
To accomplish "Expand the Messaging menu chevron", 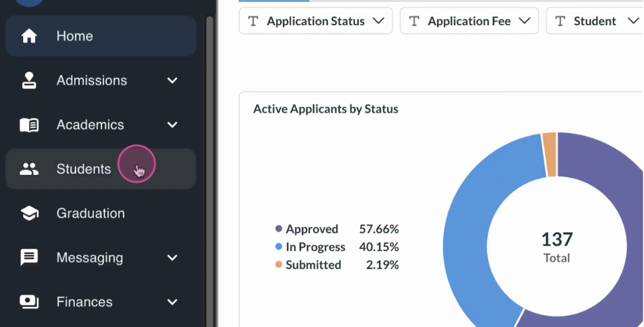I will tap(172, 258).
